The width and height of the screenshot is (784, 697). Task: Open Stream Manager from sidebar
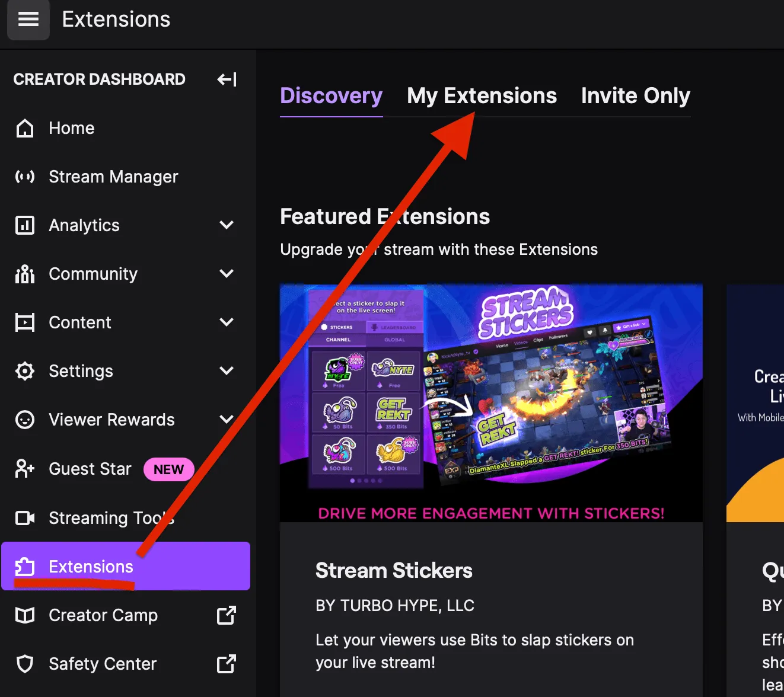click(x=126, y=177)
